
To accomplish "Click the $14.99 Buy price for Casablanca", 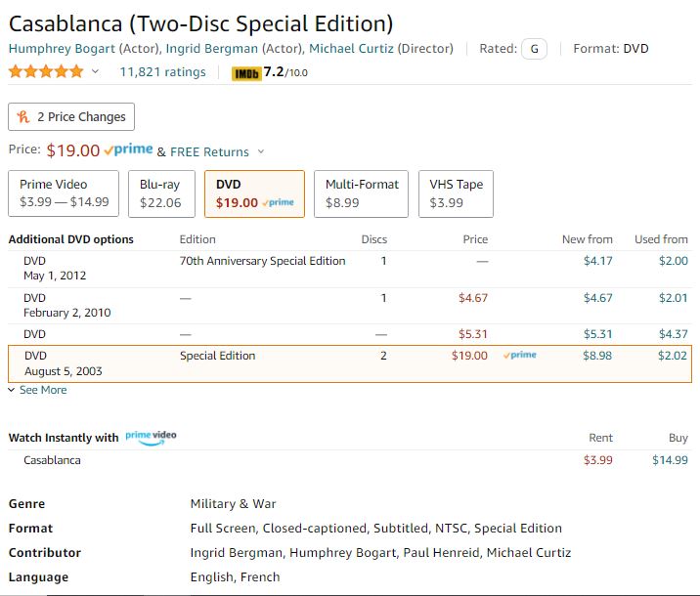I will pyautogui.click(x=670, y=460).
